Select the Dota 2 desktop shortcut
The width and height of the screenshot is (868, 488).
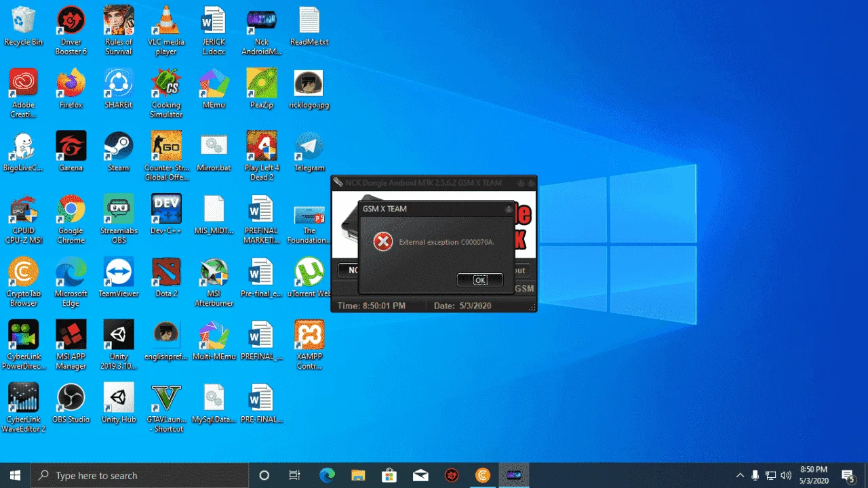pos(166,279)
